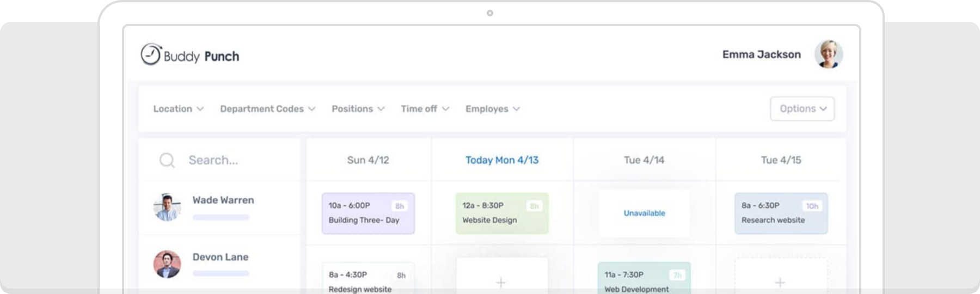980x294 pixels.
Task: Open the Website Design shift card
Action: tap(502, 213)
